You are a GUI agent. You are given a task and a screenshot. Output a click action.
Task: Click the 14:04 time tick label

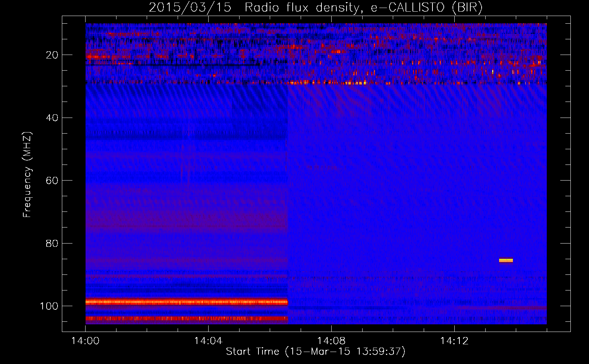[208, 341]
